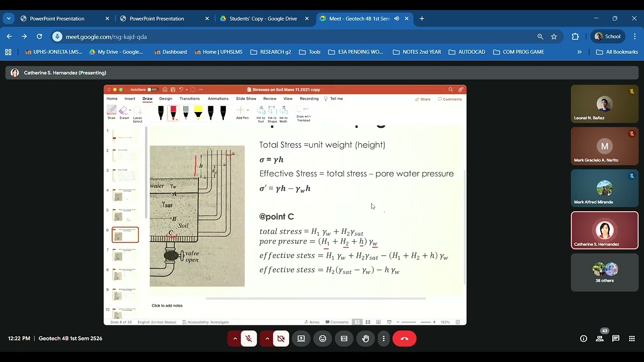Screen dimensions: 644x362
Task: Select the Lasso Select tool
Action: coord(137,114)
